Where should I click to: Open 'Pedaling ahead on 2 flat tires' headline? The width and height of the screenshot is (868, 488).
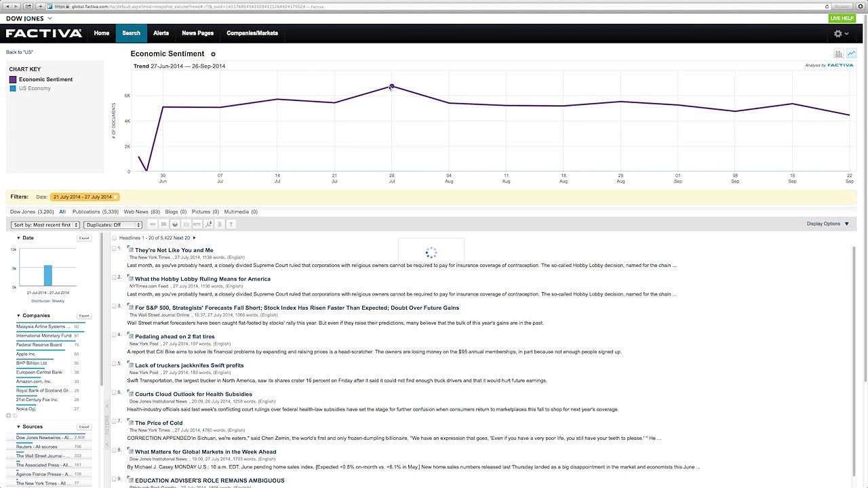[x=174, y=336]
